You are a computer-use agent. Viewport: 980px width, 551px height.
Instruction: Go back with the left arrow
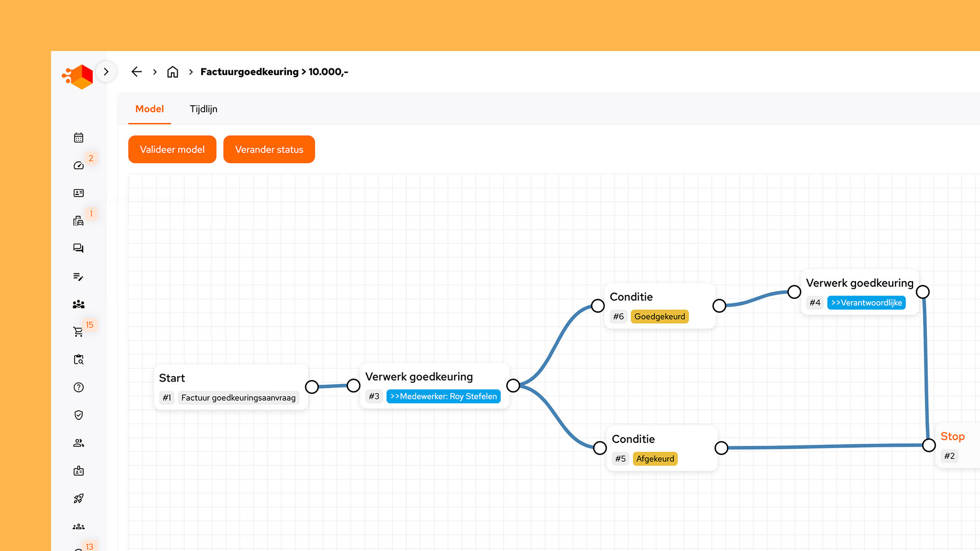point(136,72)
